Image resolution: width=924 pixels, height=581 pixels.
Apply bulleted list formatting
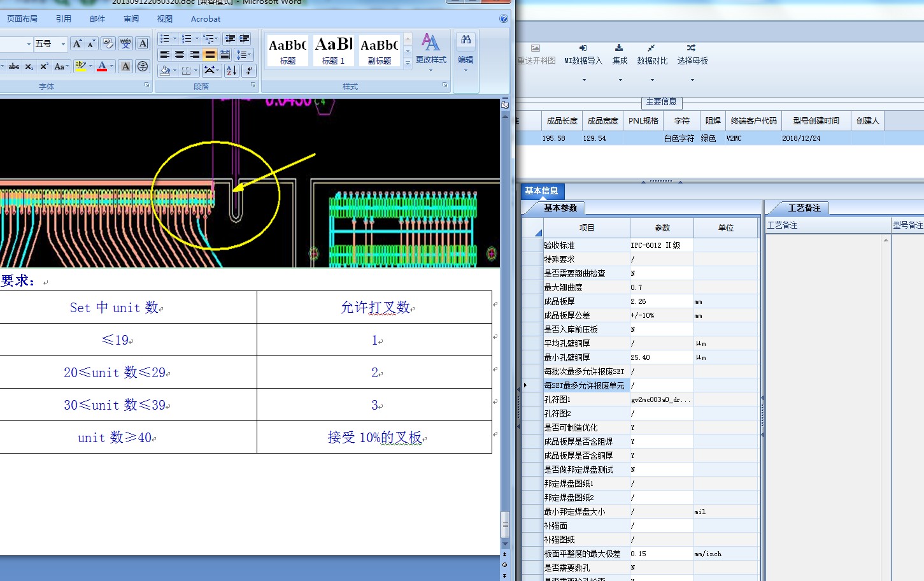point(165,39)
